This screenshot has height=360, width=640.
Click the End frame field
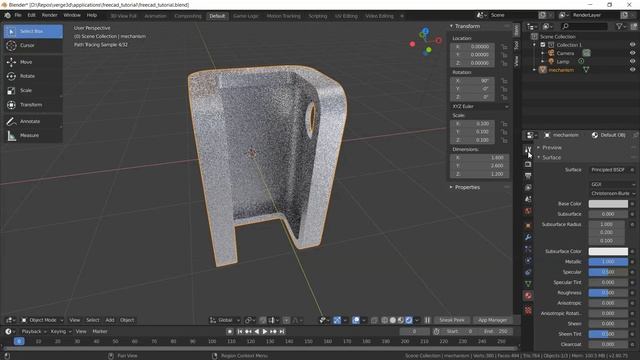coord(496,332)
